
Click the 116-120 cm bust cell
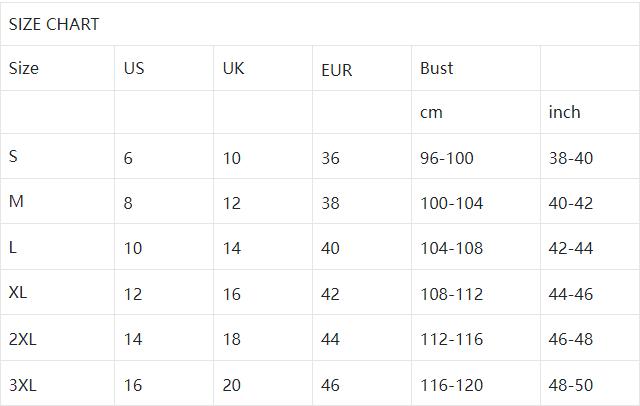coord(451,384)
